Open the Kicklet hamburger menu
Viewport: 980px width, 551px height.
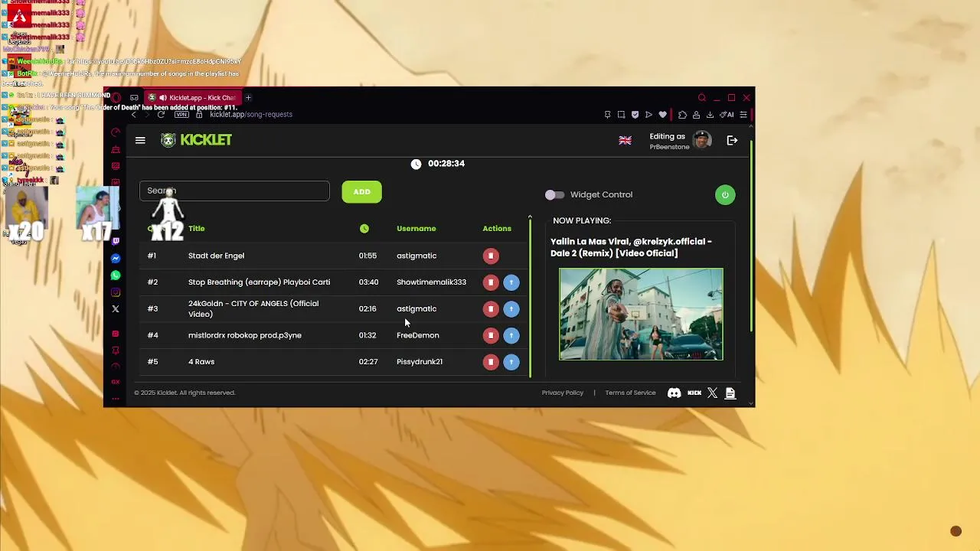tap(140, 140)
